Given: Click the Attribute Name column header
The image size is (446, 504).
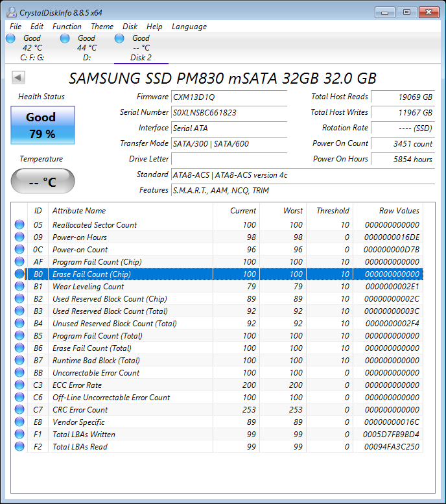Looking at the screenshot, I should pyautogui.click(x=130, y=211).
